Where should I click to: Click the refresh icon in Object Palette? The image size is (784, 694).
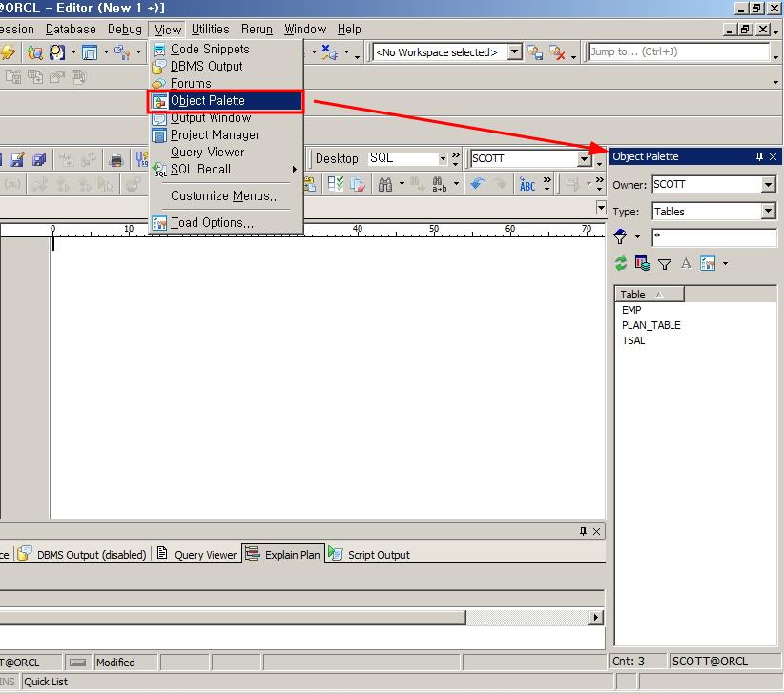pyautogui.click(x=621, y=264)
